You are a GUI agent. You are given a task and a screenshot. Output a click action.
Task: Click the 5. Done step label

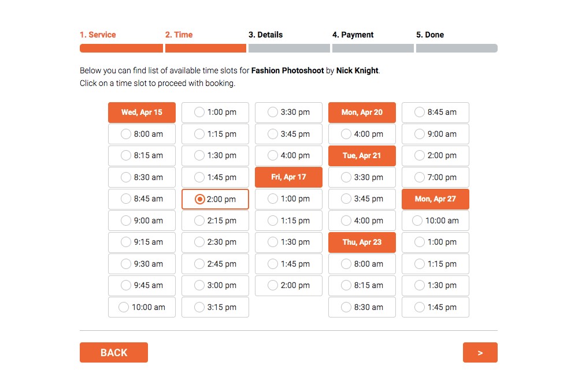430,35
